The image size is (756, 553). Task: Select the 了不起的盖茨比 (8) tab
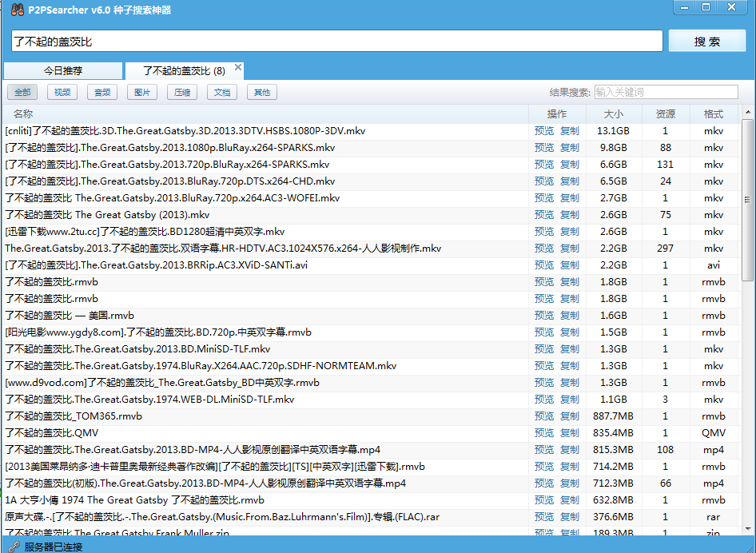click(184, 71)
